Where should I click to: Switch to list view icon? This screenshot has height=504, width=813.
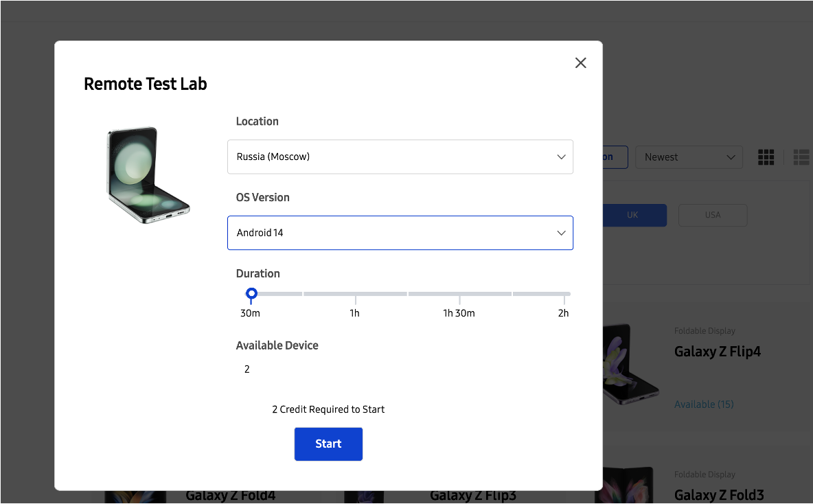point(801,157)
